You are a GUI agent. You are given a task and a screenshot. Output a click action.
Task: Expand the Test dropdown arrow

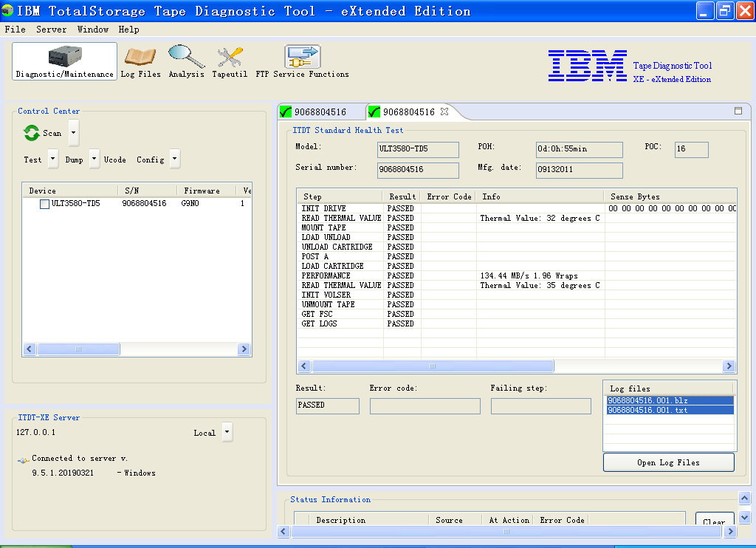(53, 159)
